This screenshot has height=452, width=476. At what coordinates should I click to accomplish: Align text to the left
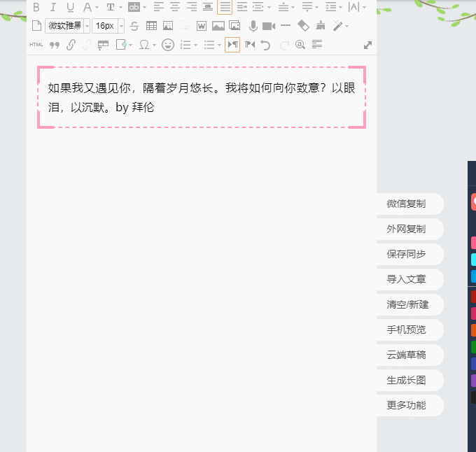[x=158, y=7]
